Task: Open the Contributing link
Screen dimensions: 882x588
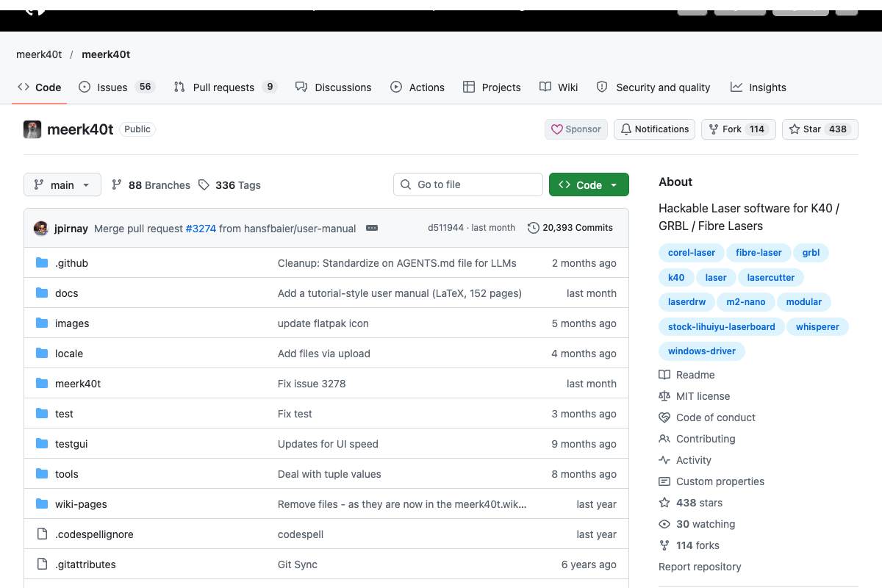Action: click(x=706, y=439)
